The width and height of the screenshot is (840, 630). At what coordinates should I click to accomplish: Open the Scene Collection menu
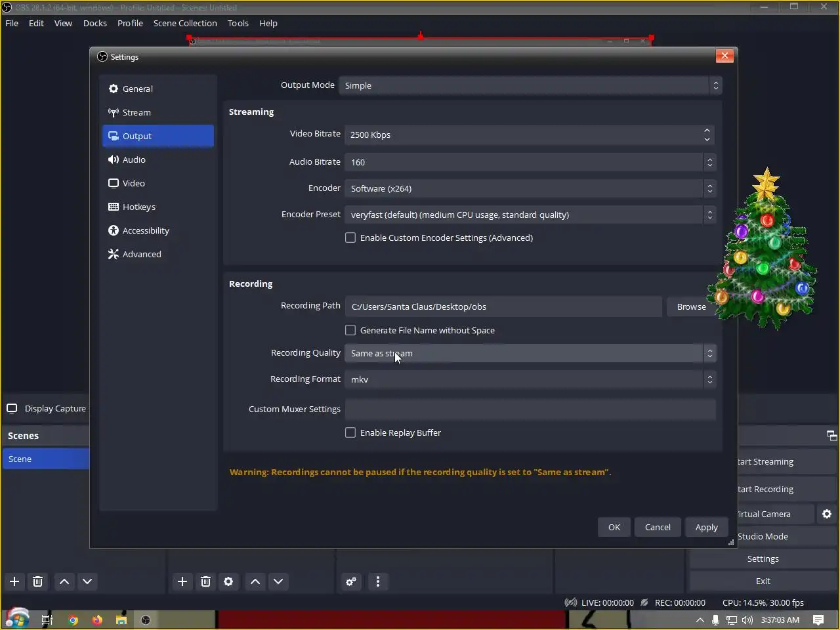[185, 23]
